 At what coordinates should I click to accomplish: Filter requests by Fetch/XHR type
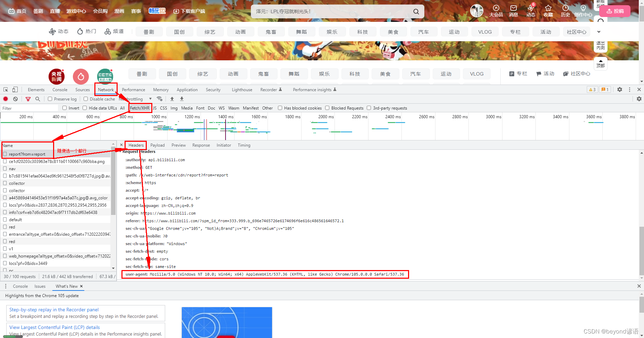click(x=140, y=108)
